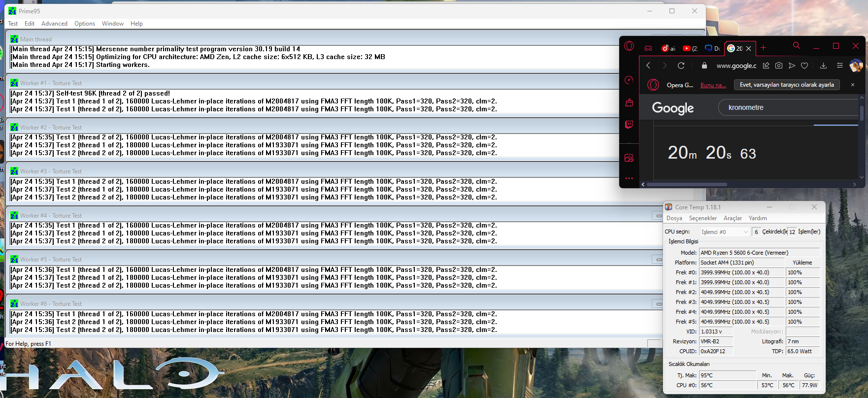Click the Opera page scroll-down arrow
This screenshot has height=398, width=868.
[862, 177]
